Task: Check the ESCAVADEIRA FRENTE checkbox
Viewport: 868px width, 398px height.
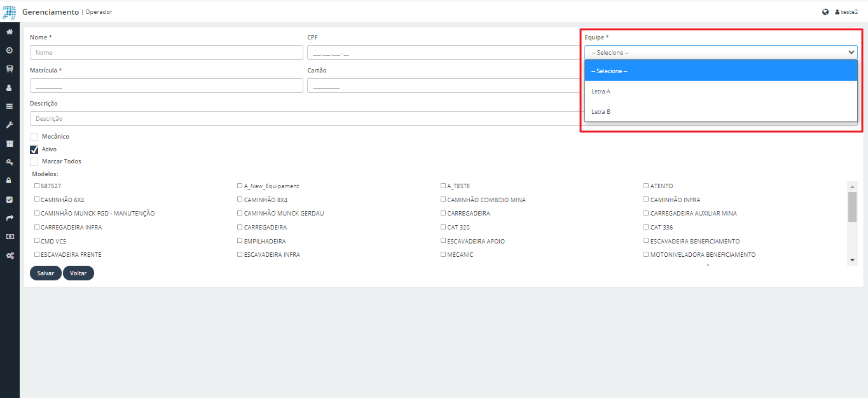Action: tap(37, 254)
